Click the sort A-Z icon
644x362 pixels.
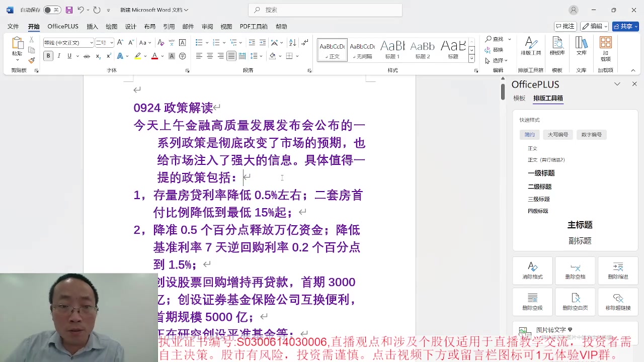pos(293,43)
